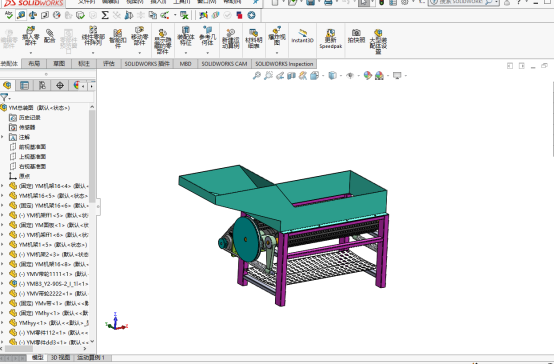Click the feature tree horizontal scrollbar

[x=19, y=349]
